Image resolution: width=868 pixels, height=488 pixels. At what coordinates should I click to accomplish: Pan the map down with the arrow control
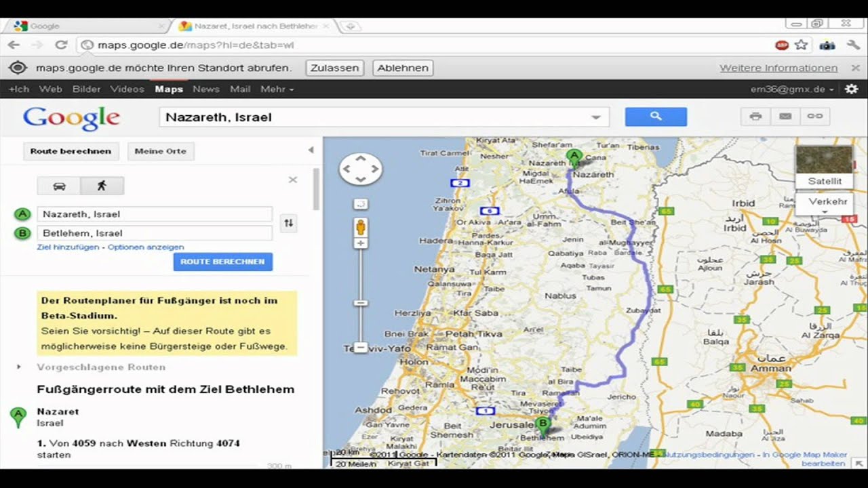coord(361,180)
